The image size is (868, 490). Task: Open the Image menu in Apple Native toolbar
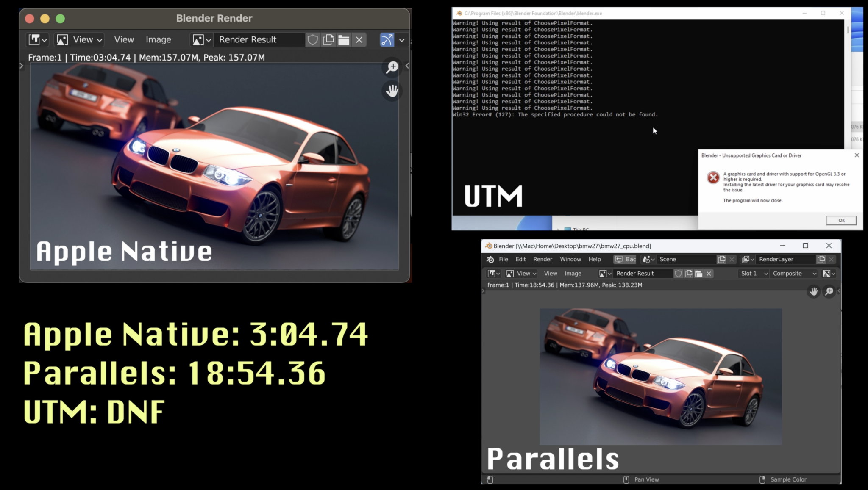point(158,39)
